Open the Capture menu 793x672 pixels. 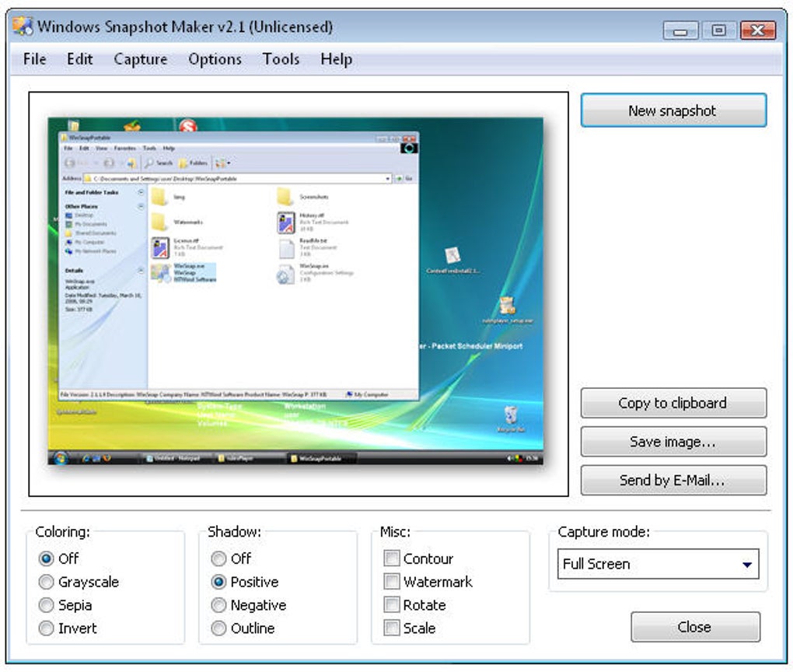pyautogui.click(x=140, y=59)
